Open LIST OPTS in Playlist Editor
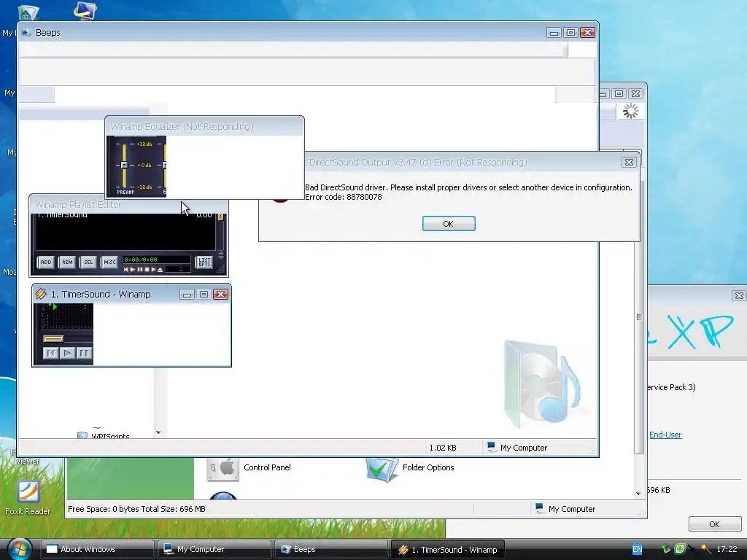Screen dimensions: 747x560 (x=204, y=262)
